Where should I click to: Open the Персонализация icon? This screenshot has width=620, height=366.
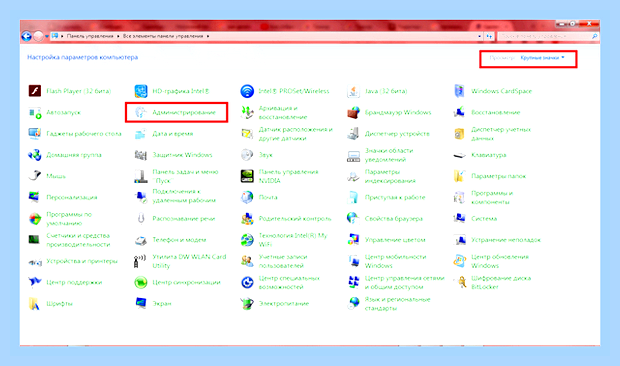pos(35,197)
